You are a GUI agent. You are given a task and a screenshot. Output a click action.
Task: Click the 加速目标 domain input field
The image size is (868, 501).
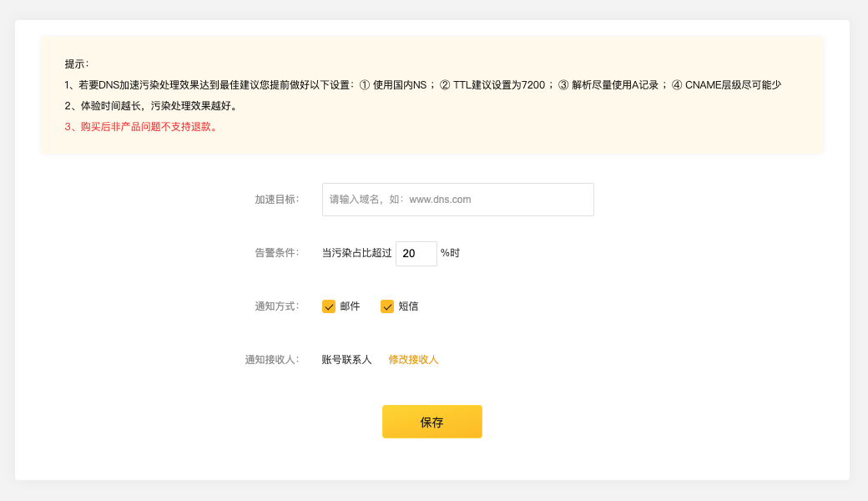point(457,200)
